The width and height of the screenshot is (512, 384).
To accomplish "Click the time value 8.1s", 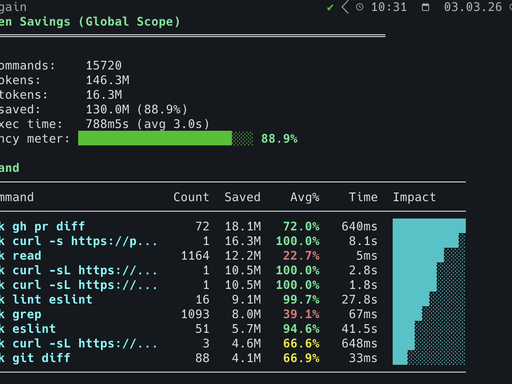I will coord(363,241).
